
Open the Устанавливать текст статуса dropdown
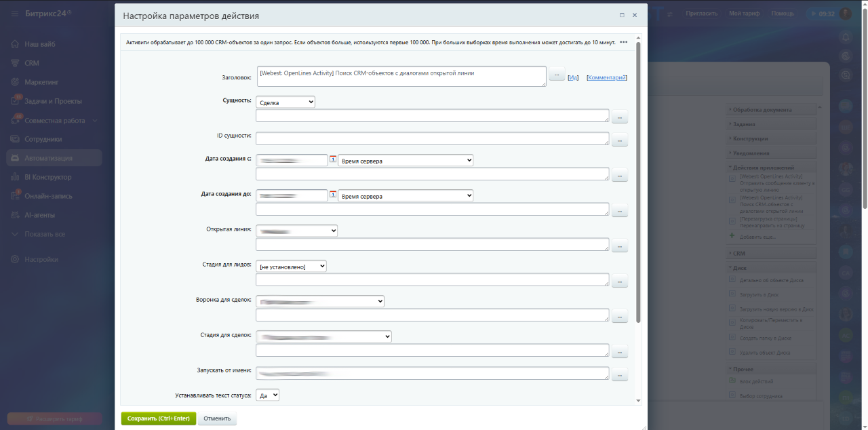click(268, 395)
